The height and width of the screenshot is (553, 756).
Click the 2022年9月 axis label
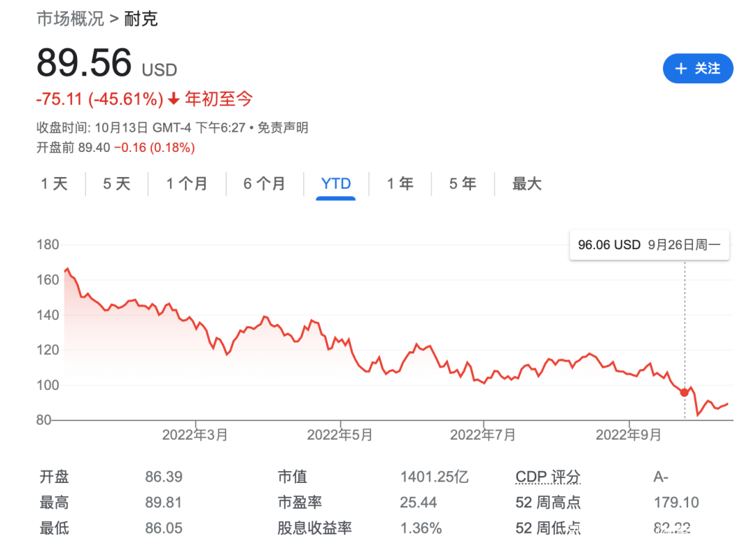click(x=628, y=435)
